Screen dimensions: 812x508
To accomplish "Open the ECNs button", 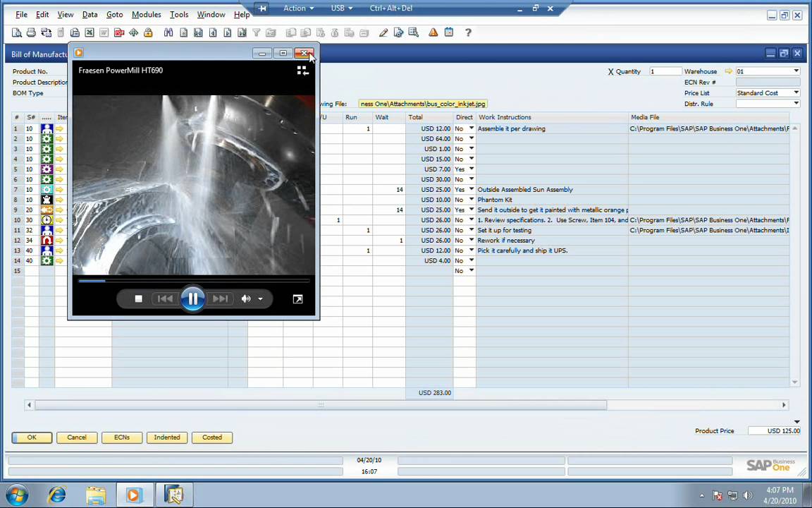I will (x=122, y=437).
